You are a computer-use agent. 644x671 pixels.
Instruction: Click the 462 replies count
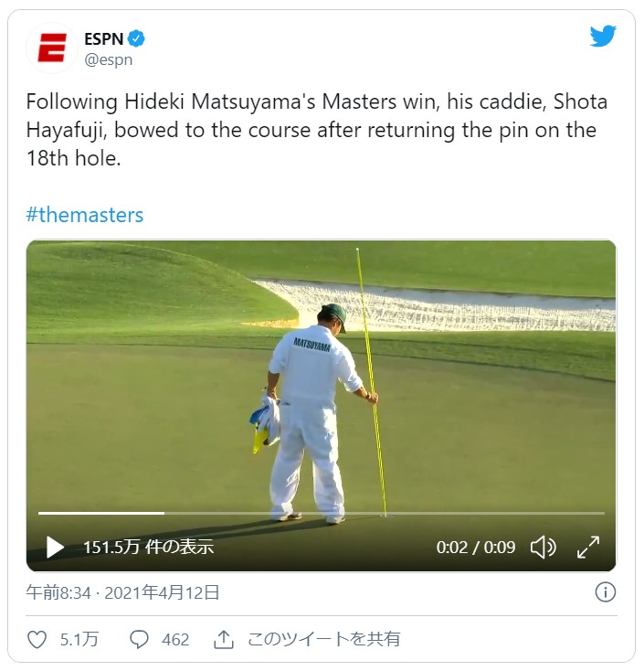pos(175,640)
